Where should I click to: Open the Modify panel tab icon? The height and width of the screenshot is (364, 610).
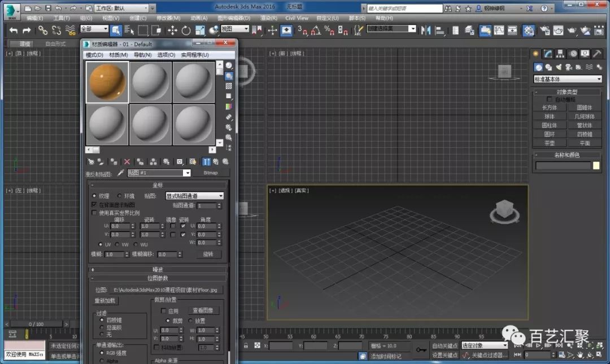(547, 53)
